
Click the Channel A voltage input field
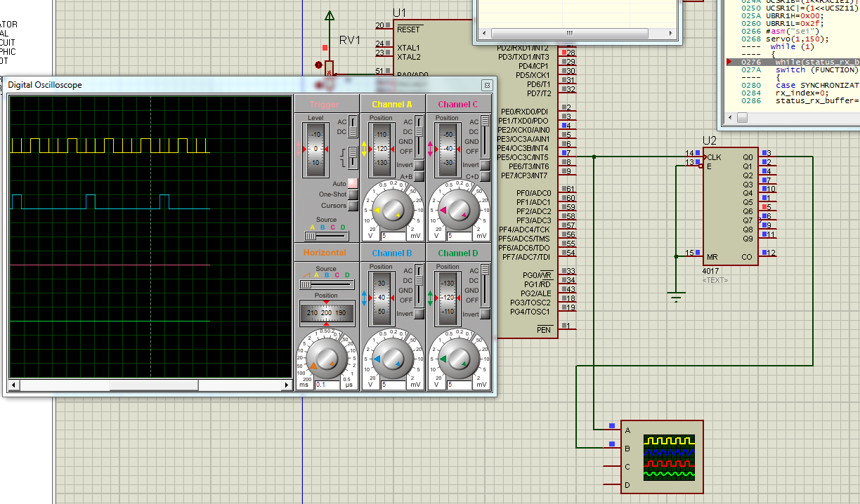pyautogui.click(x=393, y=236)
